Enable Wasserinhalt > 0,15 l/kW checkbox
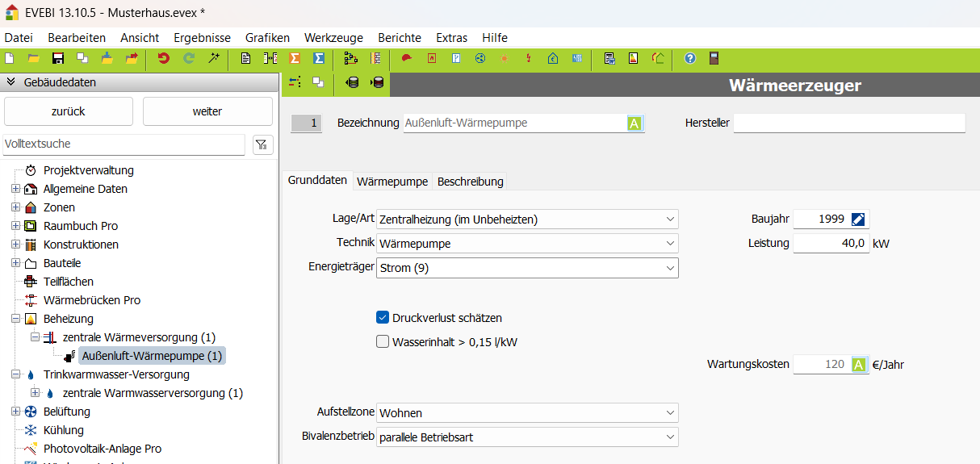980x464 pixels. tap(383, 341)
